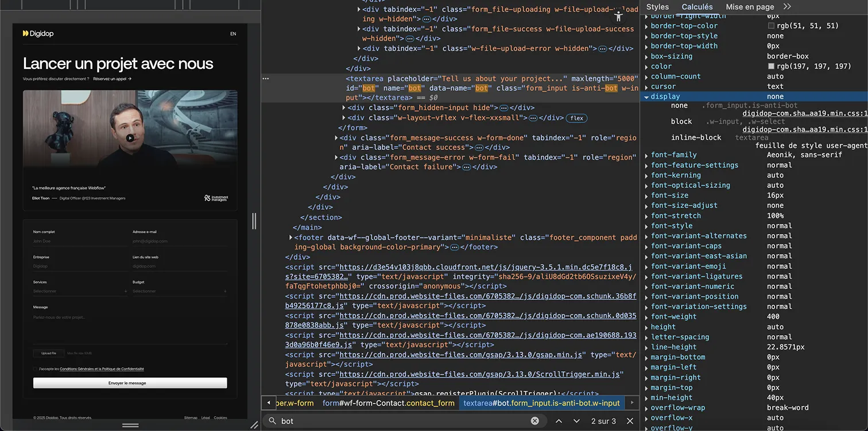Play the testimonial video
The height and width of the screenshot is (431, 868).
tap(130, 138)
